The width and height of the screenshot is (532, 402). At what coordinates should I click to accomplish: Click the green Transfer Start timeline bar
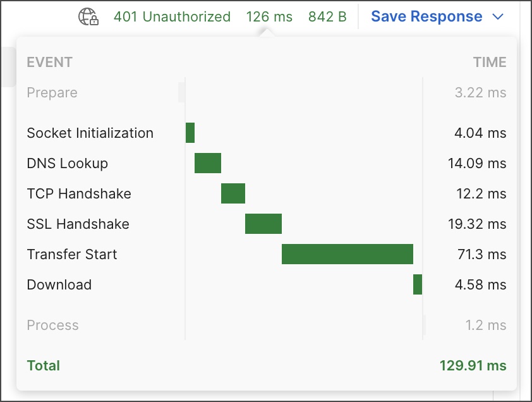[348, 254]
